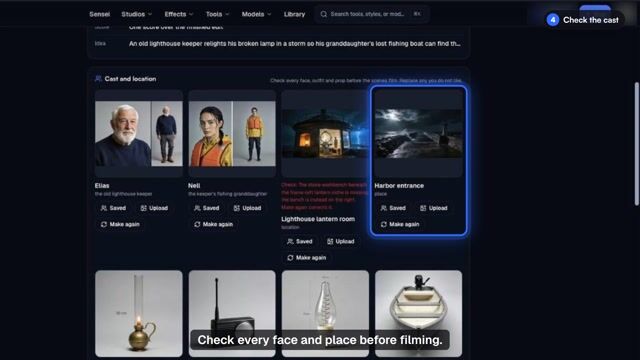The width and height of the screenshot is (640, 360).
Task: Click Upload under Lighthouse lantern room
Action: pyautogui.click(x=340, y=242)
